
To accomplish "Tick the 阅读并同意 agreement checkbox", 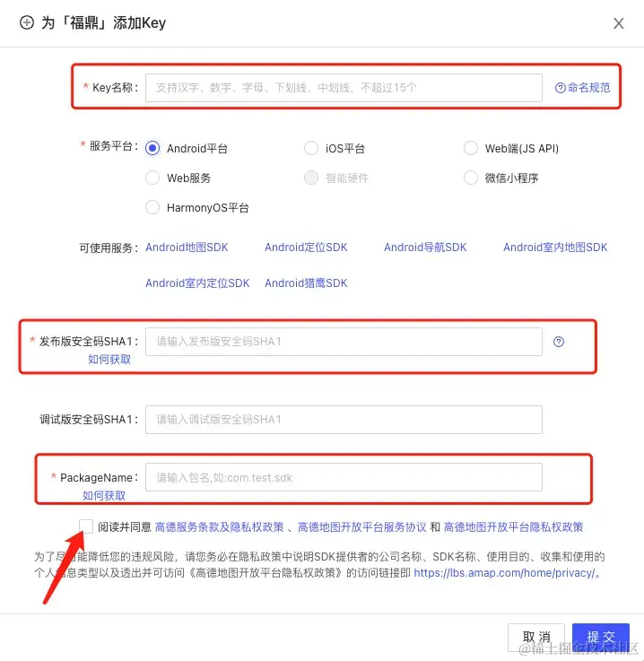I will [86, 526].
